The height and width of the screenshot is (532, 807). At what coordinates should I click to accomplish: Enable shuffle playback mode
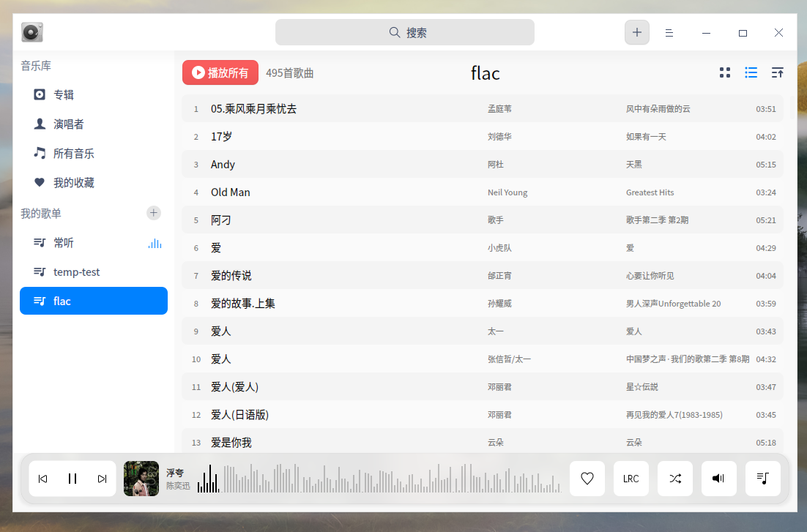pyautogui.click(x=674, y=479)
